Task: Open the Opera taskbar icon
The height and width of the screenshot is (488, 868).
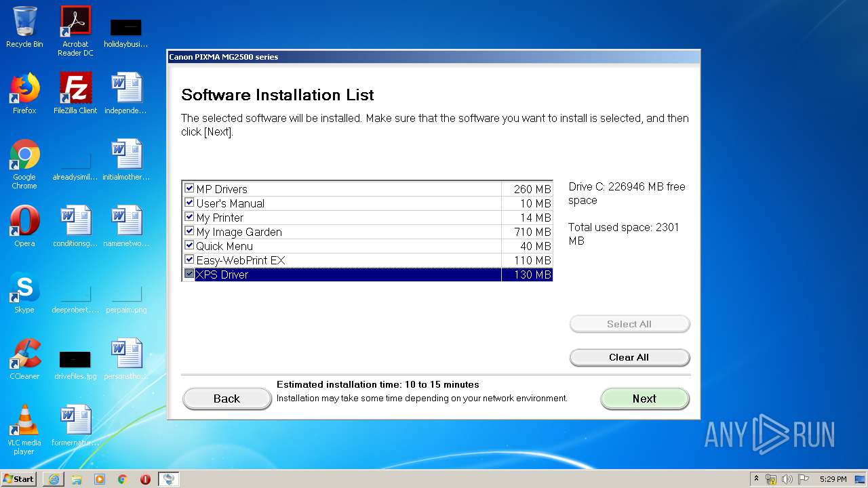Action: (145, 479)
